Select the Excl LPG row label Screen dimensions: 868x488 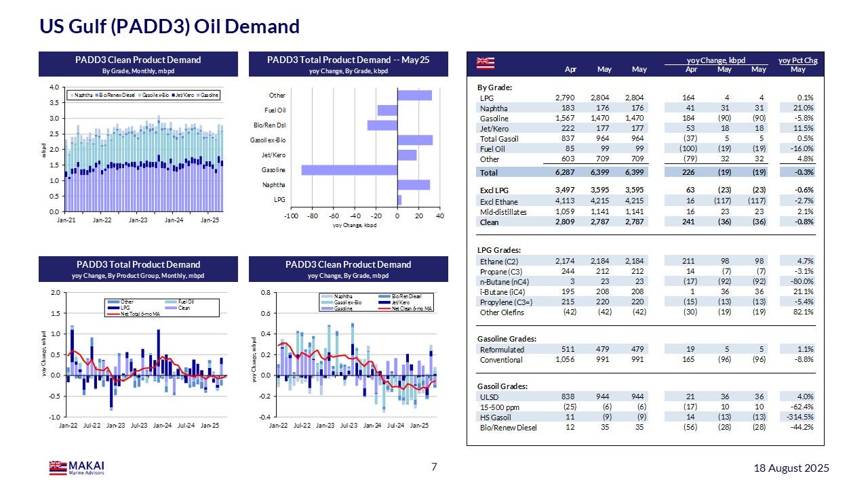point(494,190)
